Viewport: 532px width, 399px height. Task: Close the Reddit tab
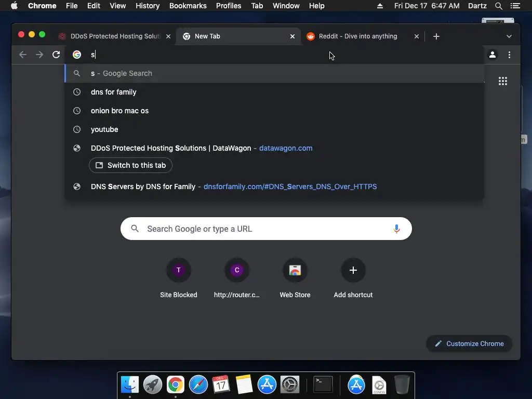pos(417,36)
